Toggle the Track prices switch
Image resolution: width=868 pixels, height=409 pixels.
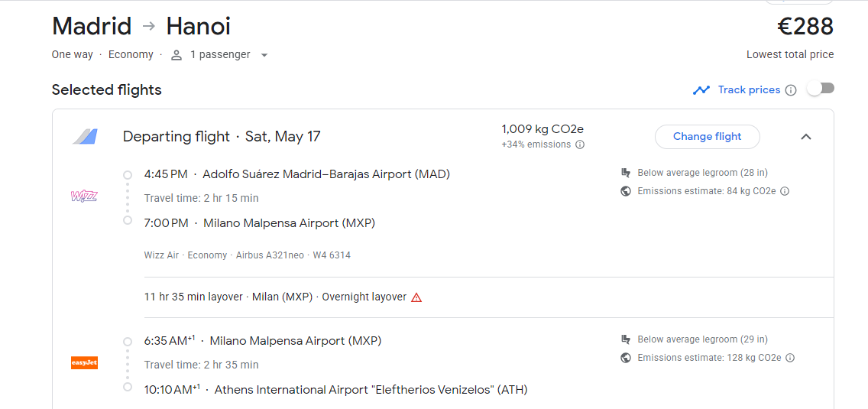pyautogui.click(x=820, y=89)
